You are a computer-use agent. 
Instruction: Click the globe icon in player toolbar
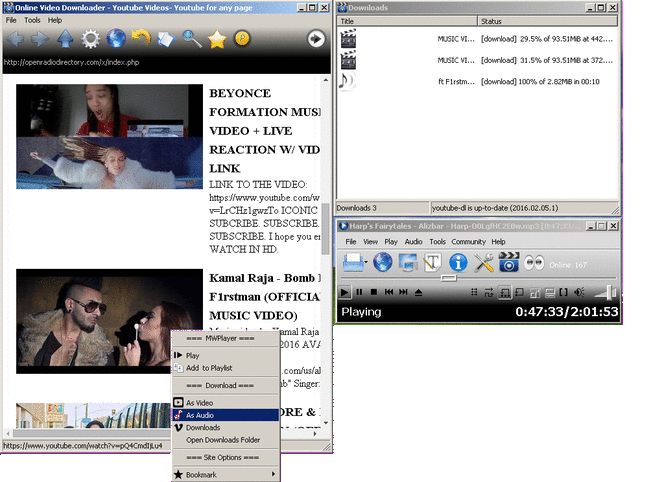[382, 263]
